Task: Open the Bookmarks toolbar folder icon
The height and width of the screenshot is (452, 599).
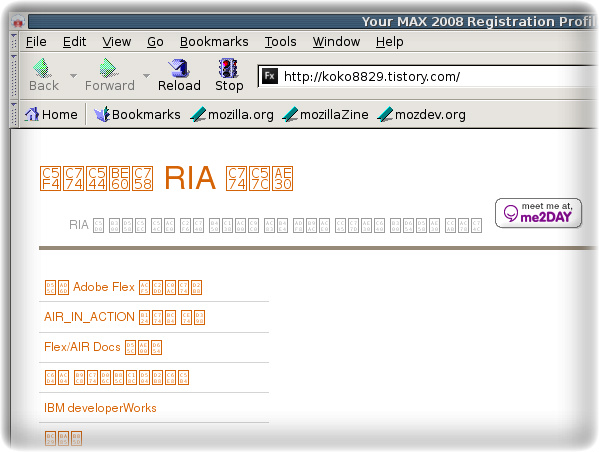Action: point(102,114)
